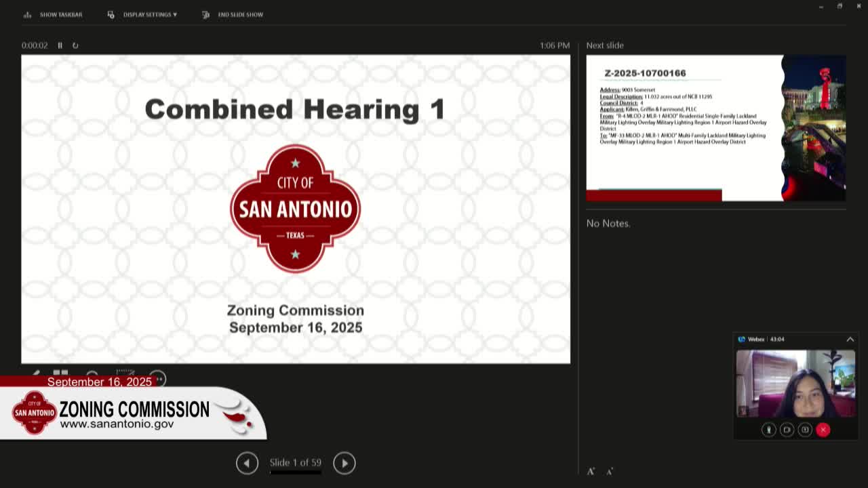Mute the microphone in Webex
Viewport: 868px width, 488px height.
pos(768,430)
